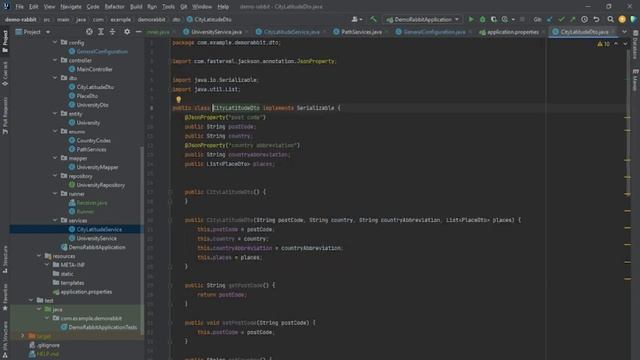Collapse the dto folder
Screen dimensions: 640x360
tap(55, 78)
